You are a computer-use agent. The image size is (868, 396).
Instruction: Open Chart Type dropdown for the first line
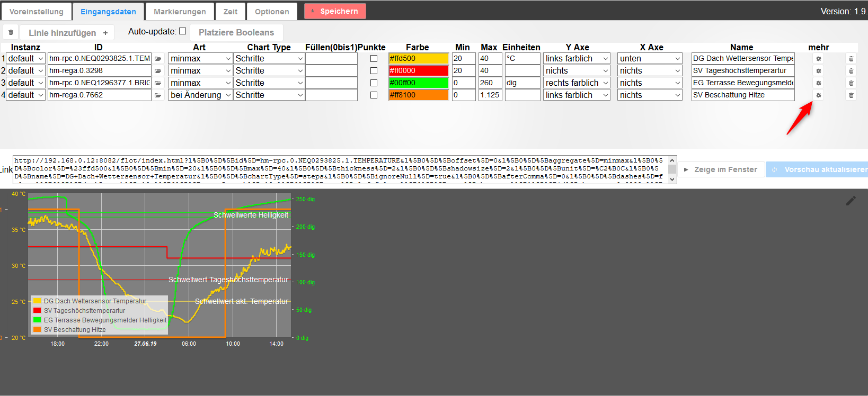(269, 58)
